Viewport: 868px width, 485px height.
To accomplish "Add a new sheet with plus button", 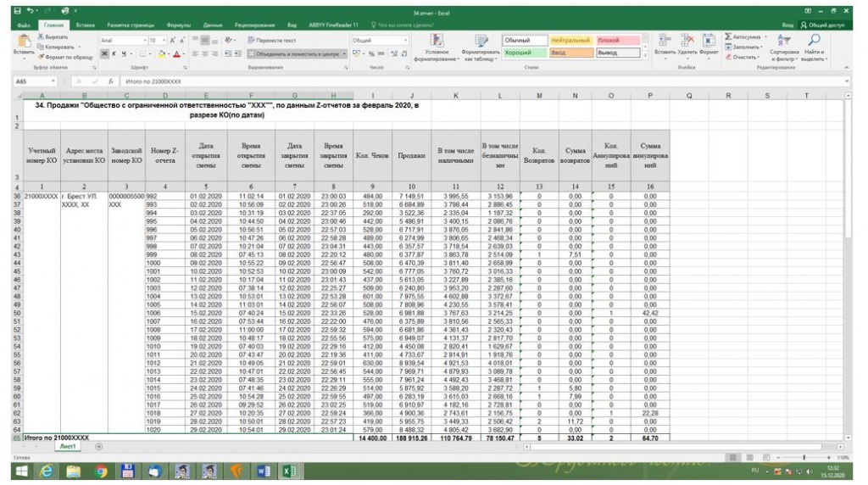I will pyautogui.click(x=98, y=446).
